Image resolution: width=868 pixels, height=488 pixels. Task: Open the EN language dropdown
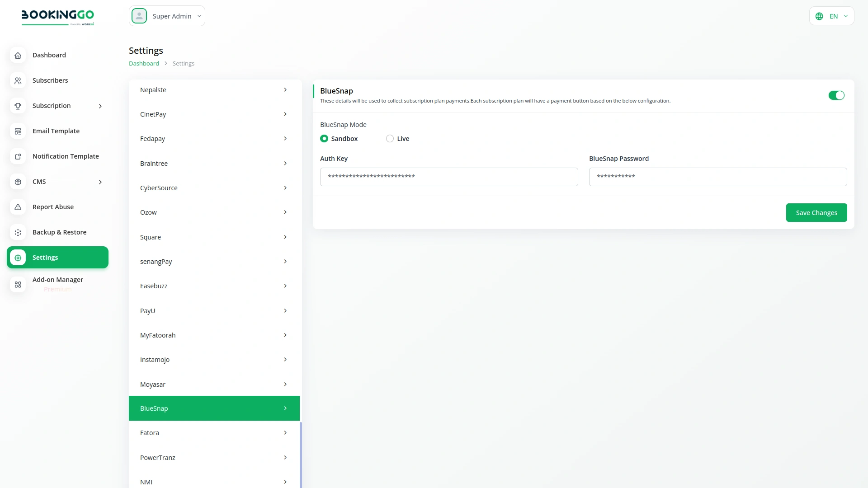click(831, 16)
